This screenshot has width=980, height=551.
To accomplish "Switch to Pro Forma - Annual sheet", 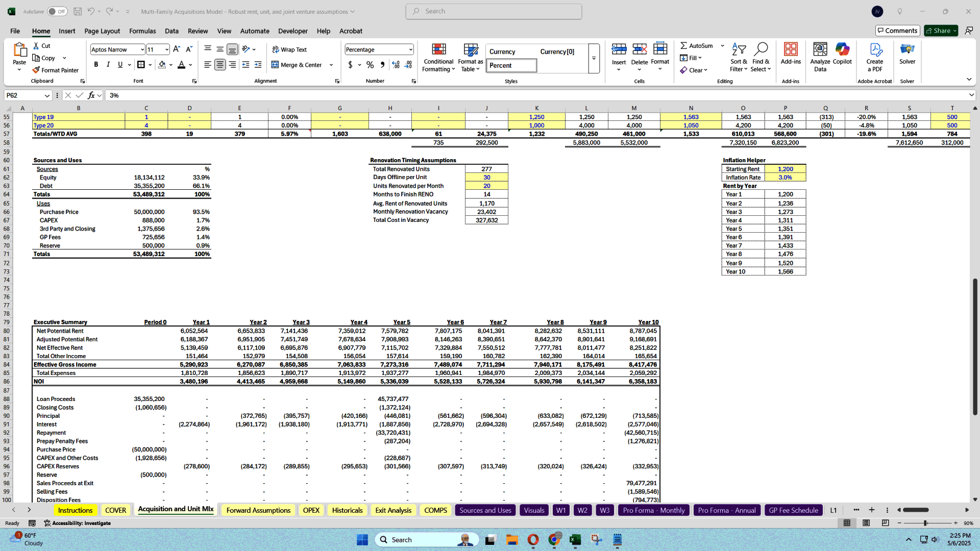I will pyautogui.click(x=727, y=510).
